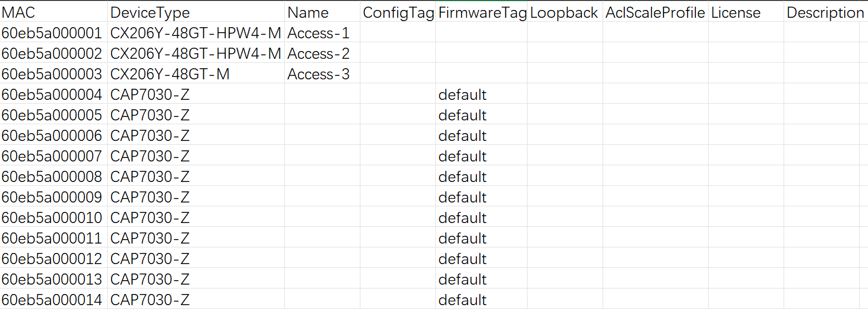Viewport: 868px width, 309px height.
Task: Select the cell containing Access-3
Action: 322,74
